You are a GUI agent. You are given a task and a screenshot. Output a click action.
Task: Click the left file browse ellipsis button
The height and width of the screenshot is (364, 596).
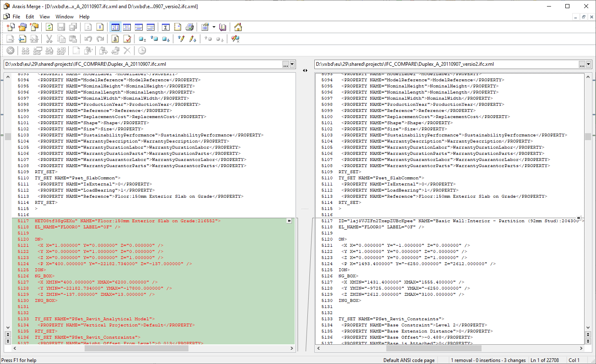pyautogui.click(x=286, y=65)
